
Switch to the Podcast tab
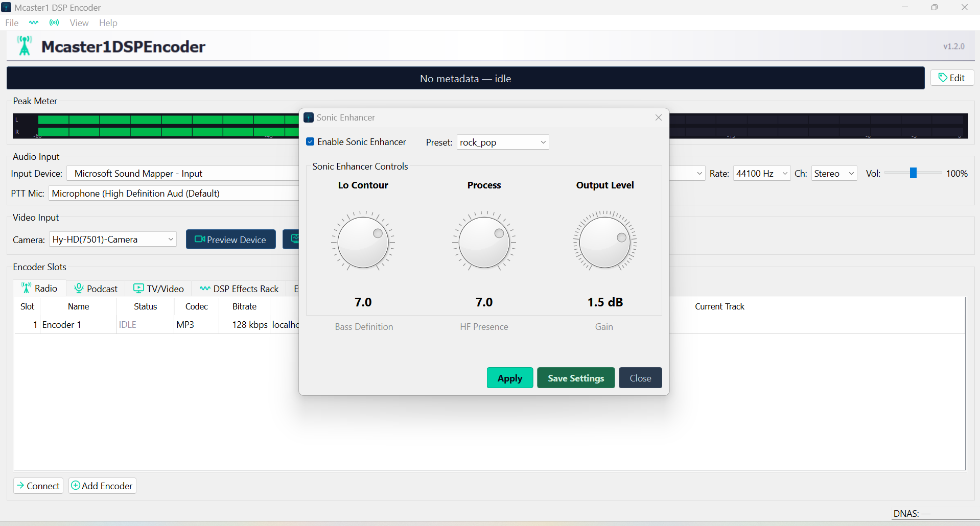point(96,289)
